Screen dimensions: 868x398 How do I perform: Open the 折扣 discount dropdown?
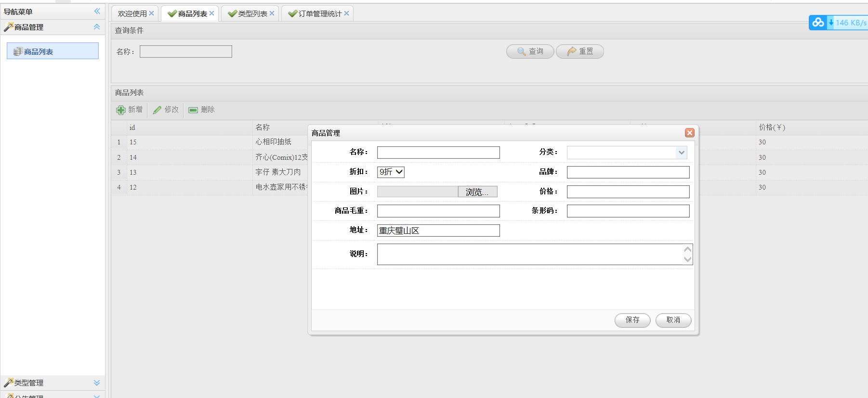pos(391,172)
